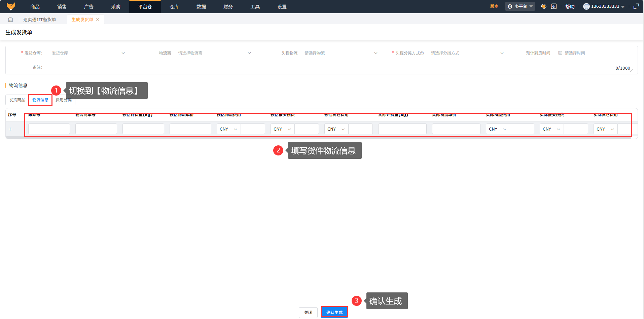
Task: Open the 多平台 switcher
Action: [x=520, y=6]
